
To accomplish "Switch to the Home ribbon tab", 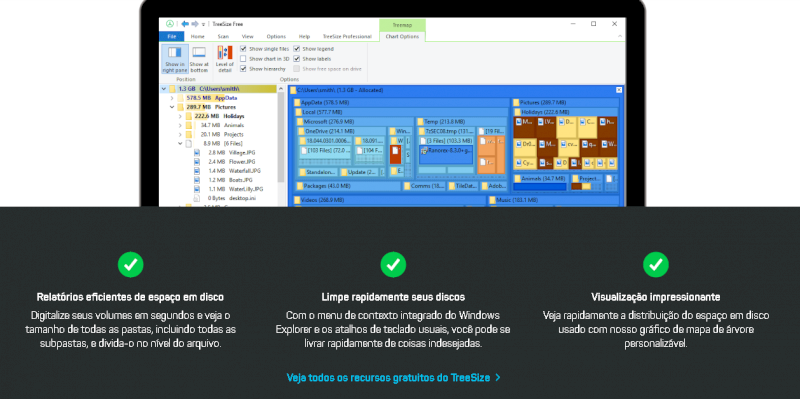I will (x=197, y=37).
